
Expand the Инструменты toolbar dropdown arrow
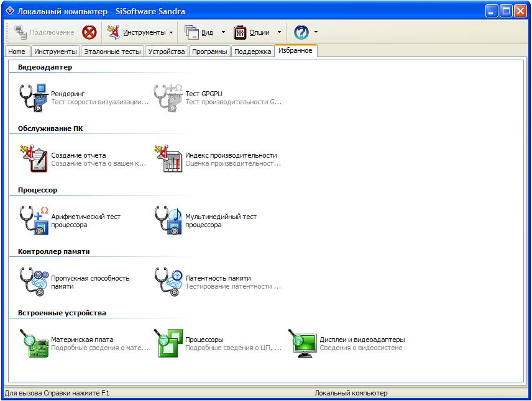(x=171, y=32)
